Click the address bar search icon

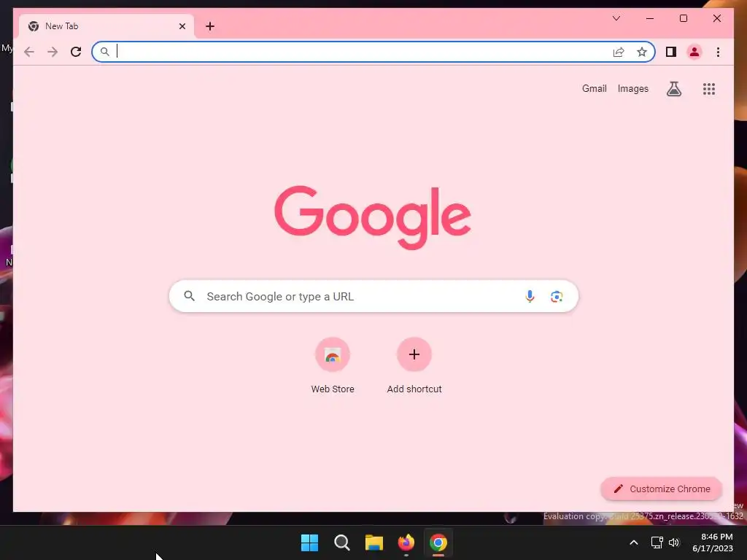(105, 52)
